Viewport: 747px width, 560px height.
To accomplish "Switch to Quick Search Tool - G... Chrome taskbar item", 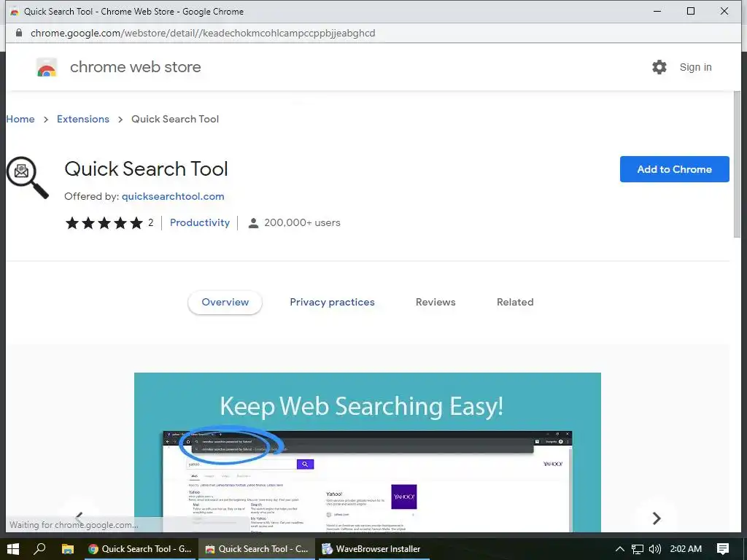I will (139, 548).
